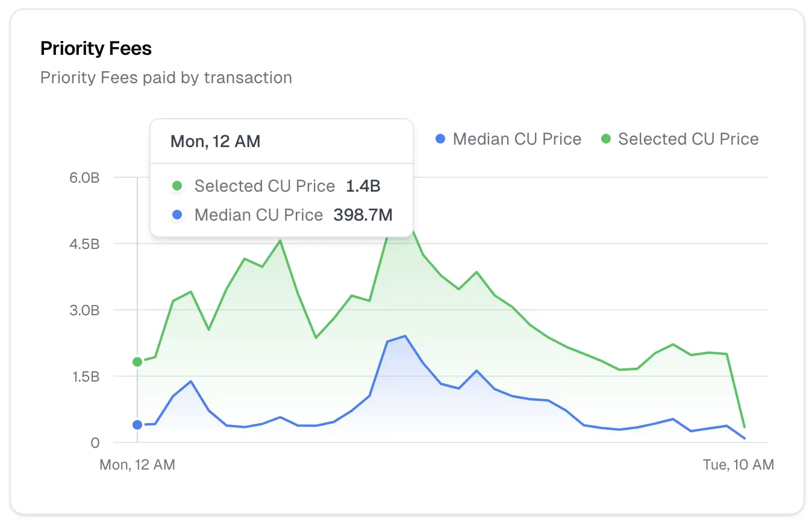Click the Tue, 10 AM x-axis label
The width and height of the screenshot is (812, 522).
pyautogui.click(x=738, y=465)
